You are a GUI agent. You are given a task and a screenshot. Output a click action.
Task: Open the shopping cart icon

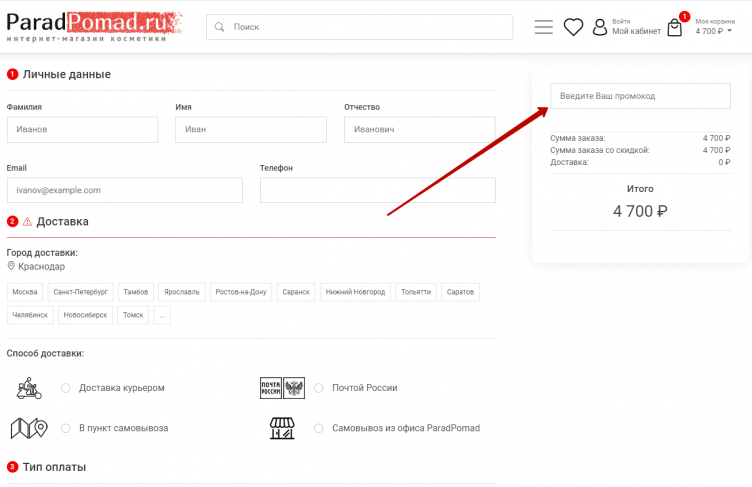675,27
